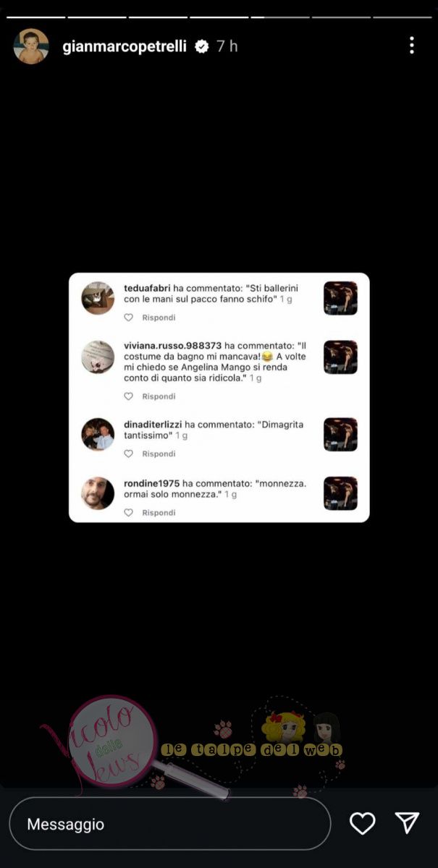Screen dimensions: 438x868
Task: Open gianmarcopetrelli profile picture
Action: (x=31, y=46)
